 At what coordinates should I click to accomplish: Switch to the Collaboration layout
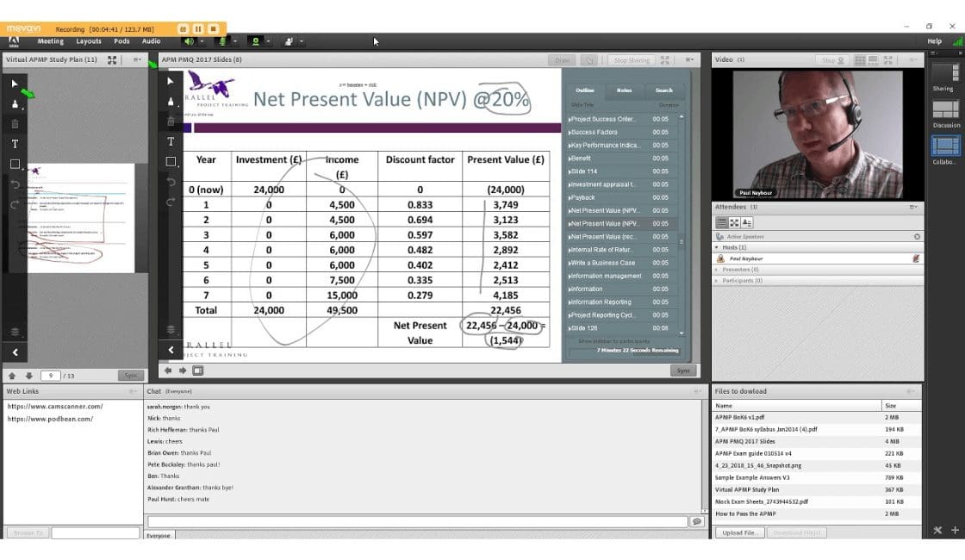[945, 146]
